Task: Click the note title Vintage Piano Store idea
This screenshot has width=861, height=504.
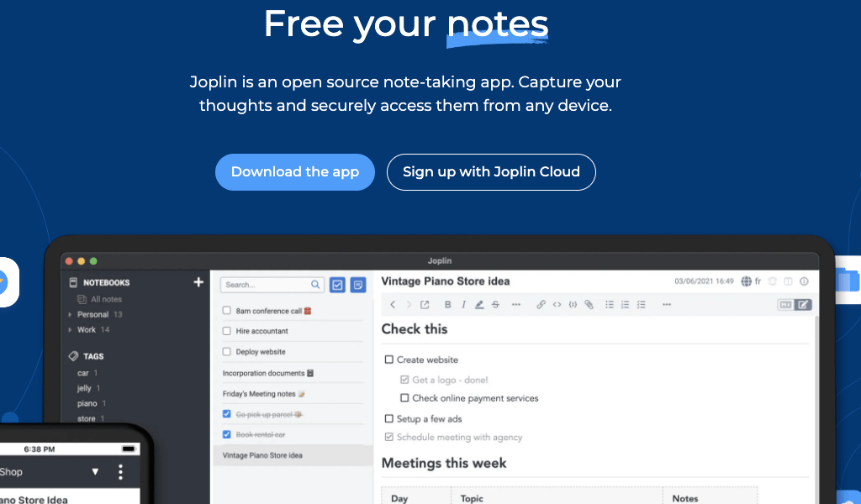Action: click(x=446, y=281)
